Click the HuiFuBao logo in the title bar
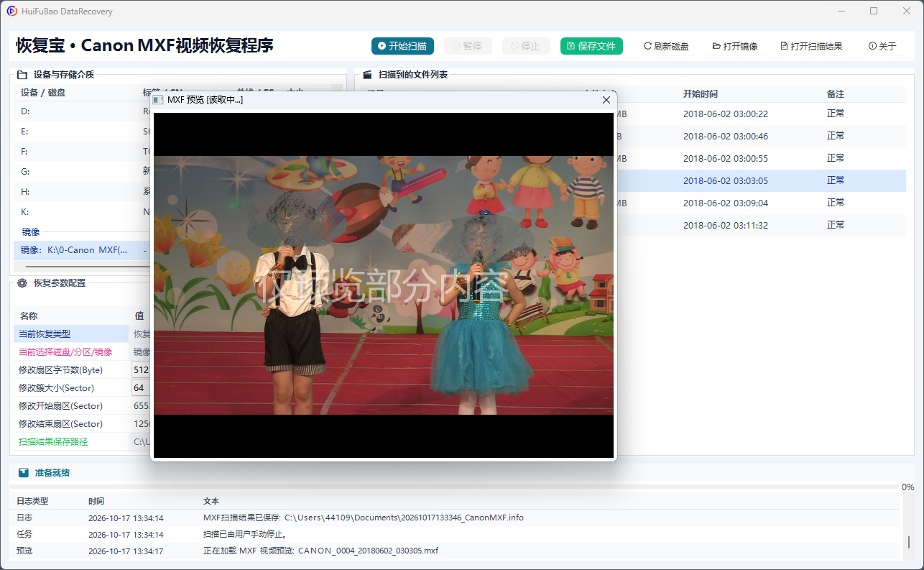 coord(12,11)
